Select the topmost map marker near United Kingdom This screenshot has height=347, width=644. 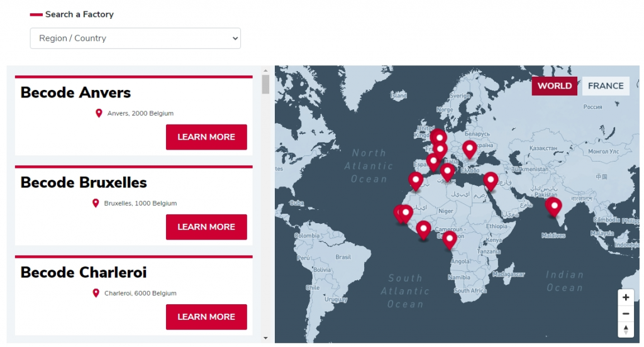click(x=439, y=139)
